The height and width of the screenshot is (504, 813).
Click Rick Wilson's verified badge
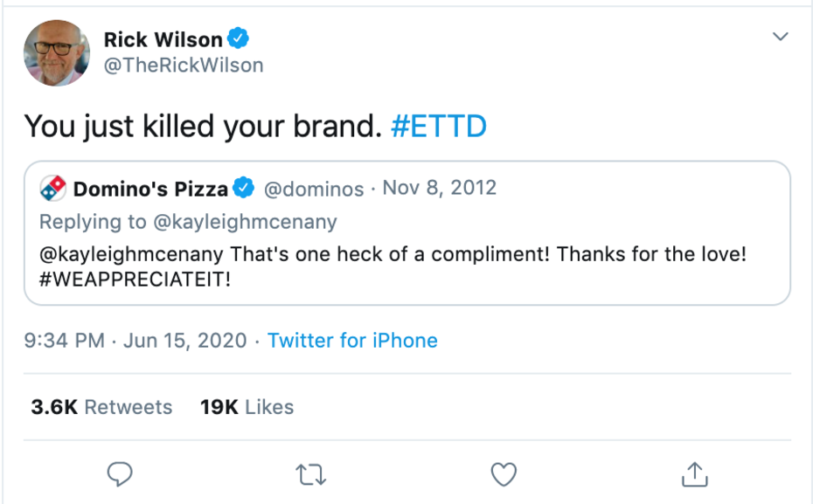pyautogui.click(x=239, y=38)
